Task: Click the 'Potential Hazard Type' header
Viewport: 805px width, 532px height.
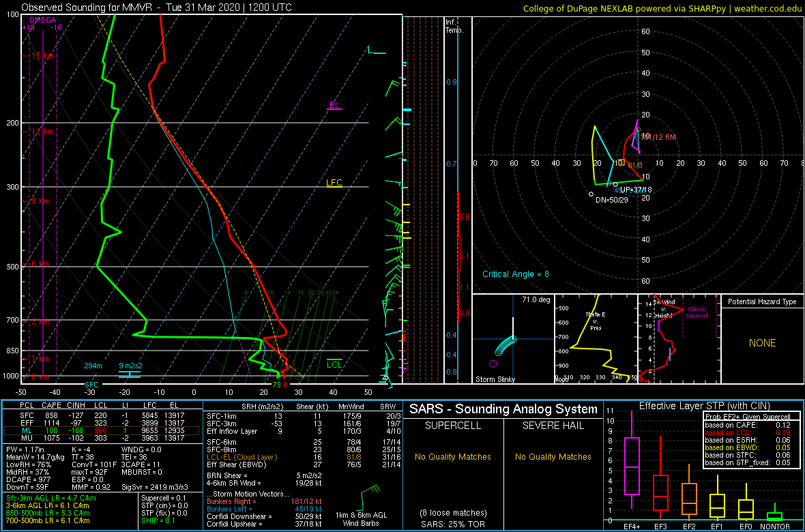Action: coord(762,301)
